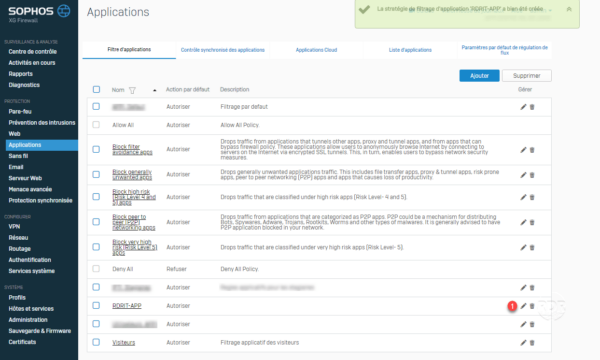Check the Block generally unwanted apps checkbox
This screenshot has width=600, height=360.
tap(96, 174)
